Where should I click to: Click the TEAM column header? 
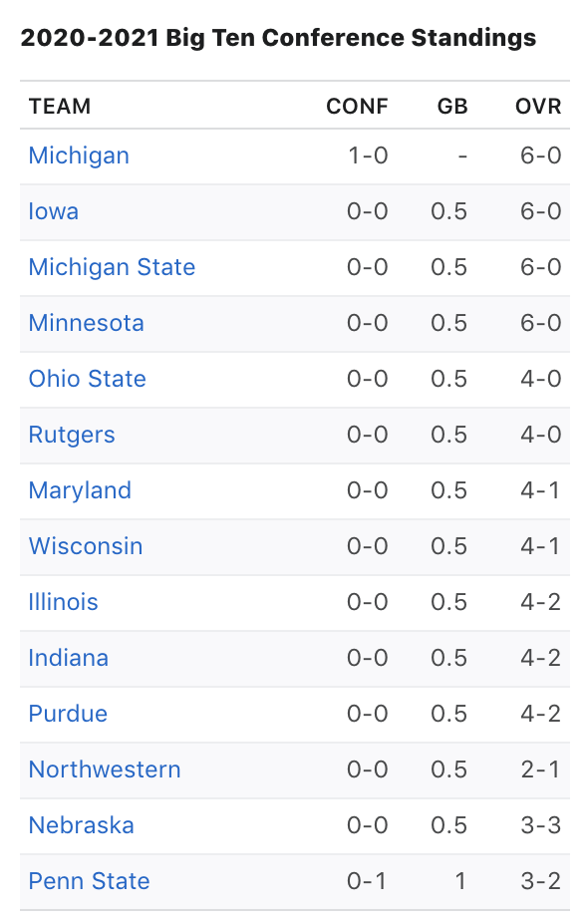(x=60, y=106)
